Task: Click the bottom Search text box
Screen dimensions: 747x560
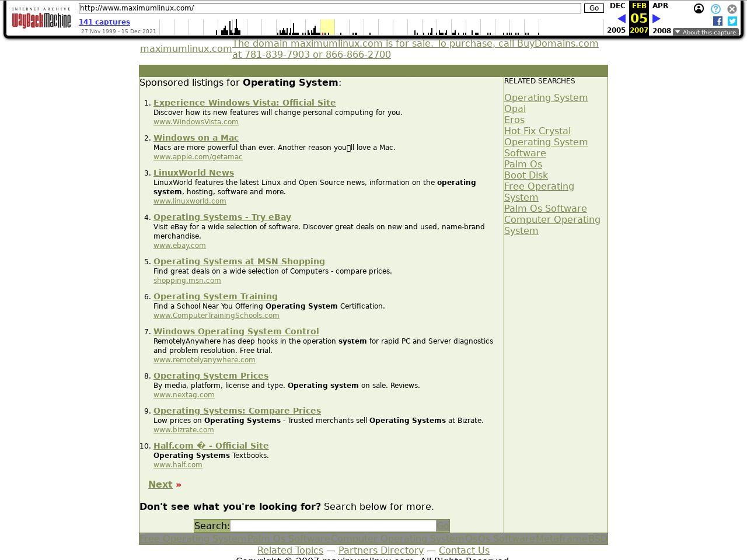Action: coord(333,526)
